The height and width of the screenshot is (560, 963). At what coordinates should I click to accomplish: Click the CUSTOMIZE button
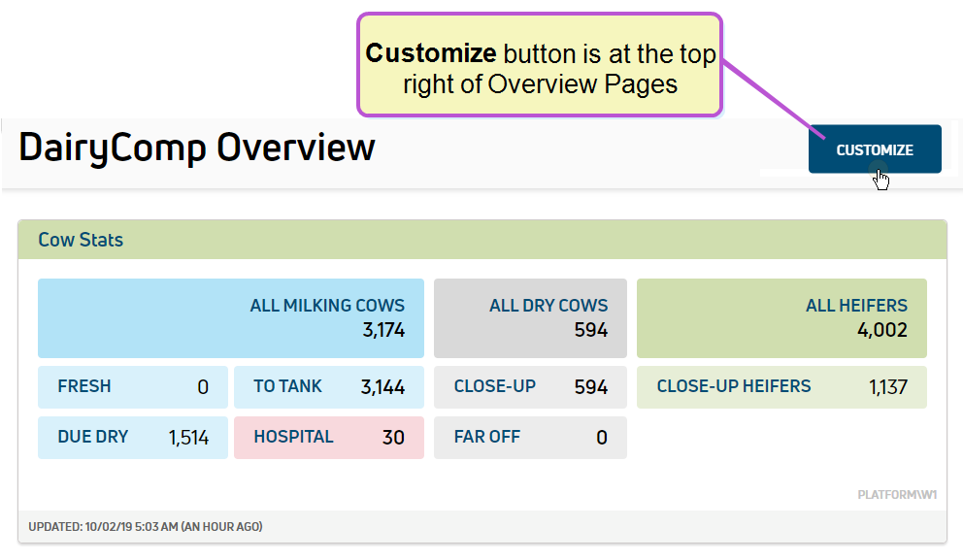point(875,149)
